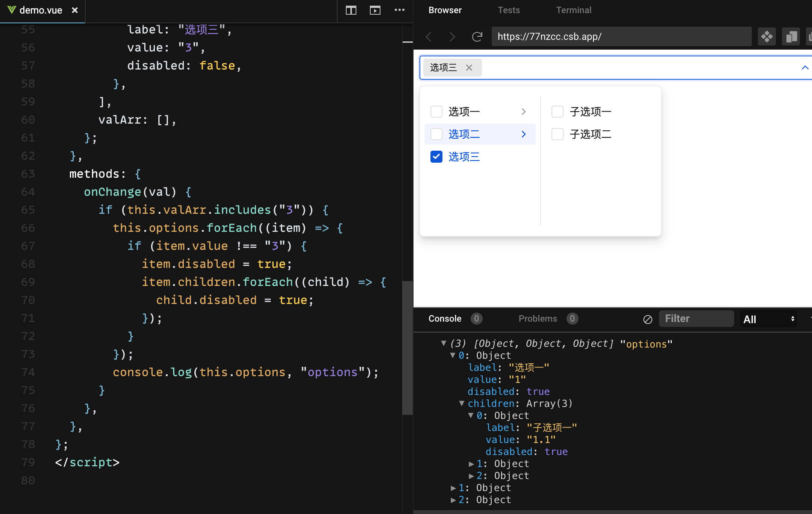Clear the console output

coord(647,319)
